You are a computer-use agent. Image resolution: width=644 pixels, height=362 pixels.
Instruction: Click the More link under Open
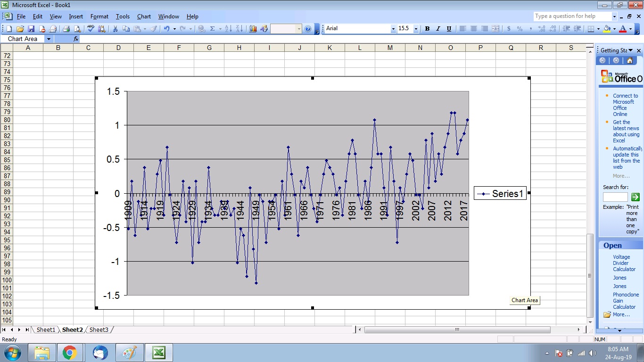tap(621, 314)
